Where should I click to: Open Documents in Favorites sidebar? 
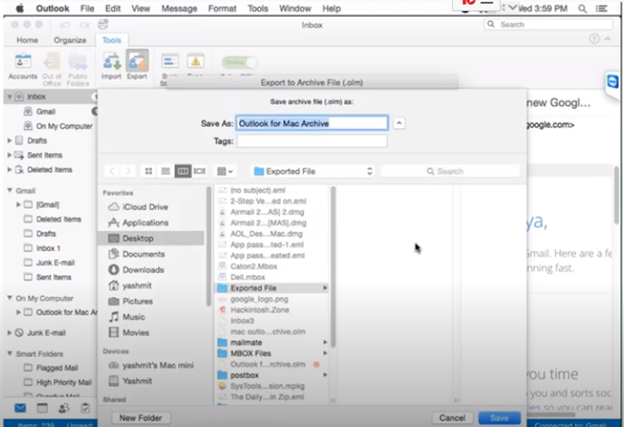click(x=136, y=254)
